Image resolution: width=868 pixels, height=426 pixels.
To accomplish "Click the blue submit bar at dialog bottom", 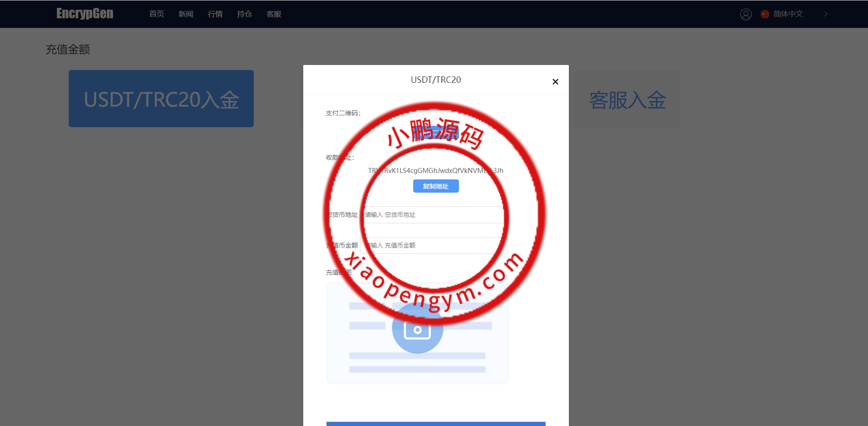I will click(436, 423).
